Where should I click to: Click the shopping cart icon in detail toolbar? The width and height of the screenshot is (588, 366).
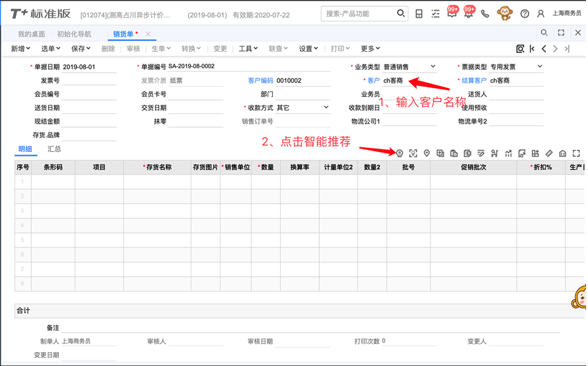tap(494, 153)
